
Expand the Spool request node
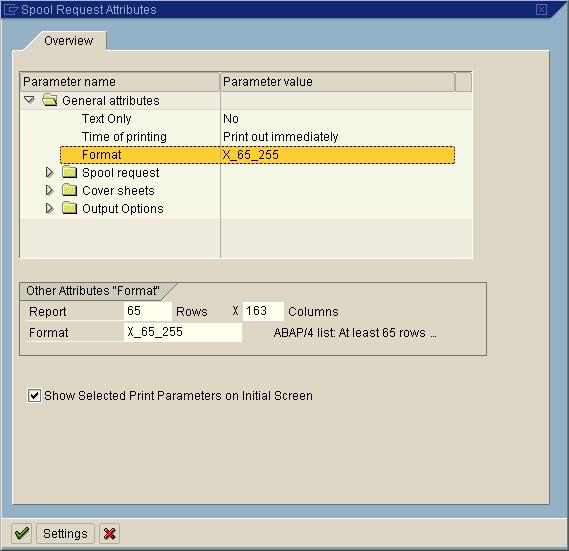click(49, 172)
